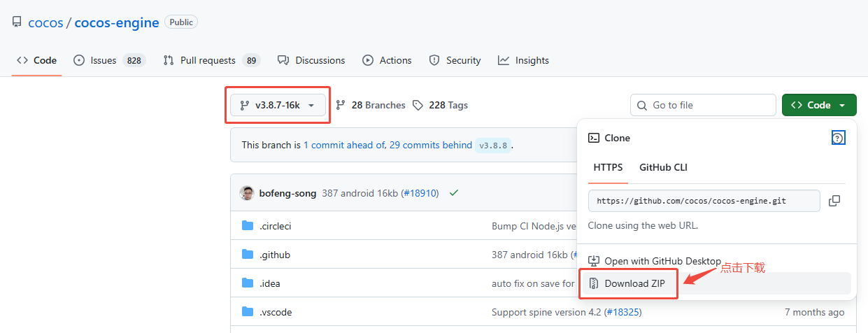868x333 pixels.
Task: Select the GitHub CLI clone tab
Action: point(663,167)
